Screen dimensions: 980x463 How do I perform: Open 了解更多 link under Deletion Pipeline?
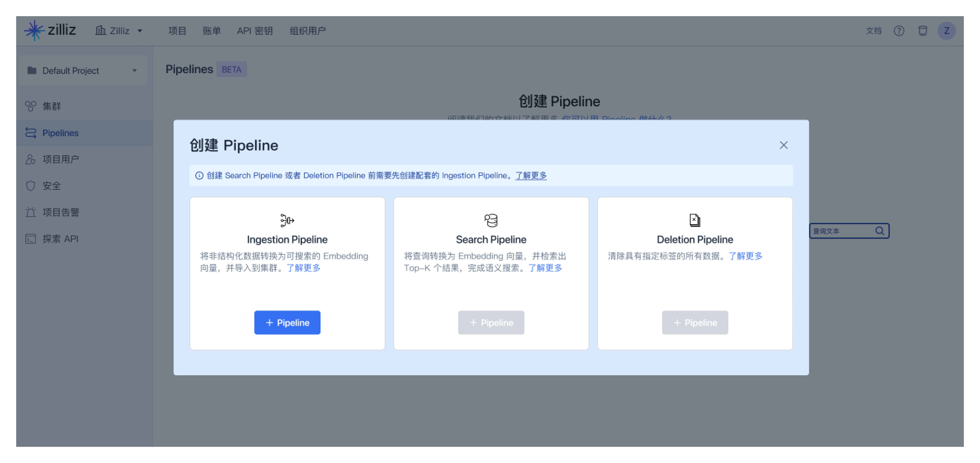coord(745,256)
